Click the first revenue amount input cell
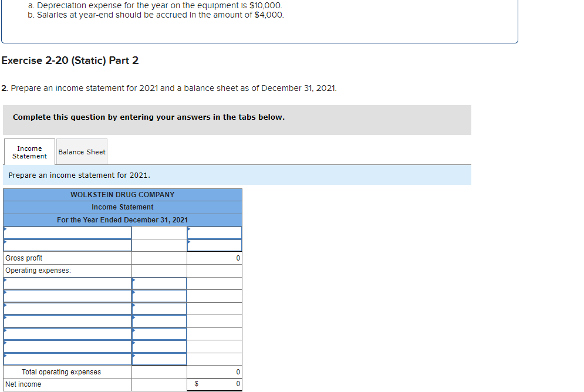Viewport: 584px width, 392px height. pyautogui.click(x=214, y=232)
